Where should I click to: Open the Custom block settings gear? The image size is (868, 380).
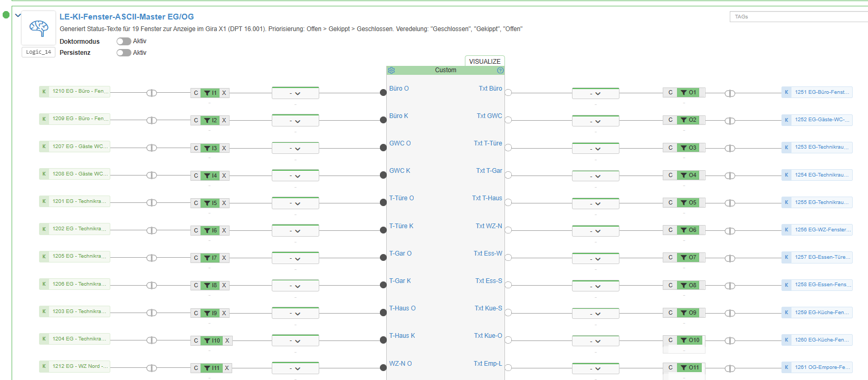[391, 70]
